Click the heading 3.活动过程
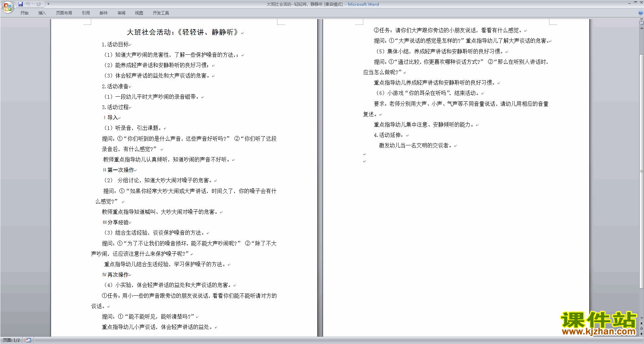This screenshot has width=644, height=344. 115,107
